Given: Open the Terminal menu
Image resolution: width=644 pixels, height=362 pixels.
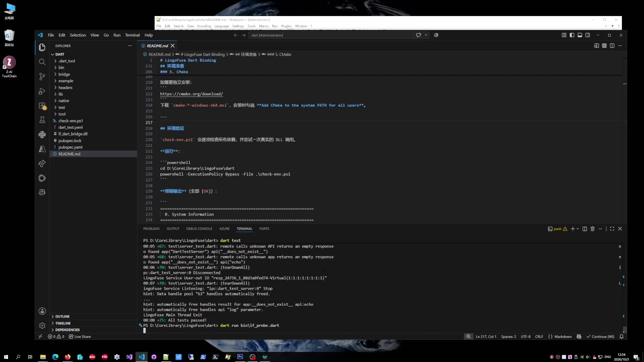Looking at the screenshot, I should coord(132,35).
